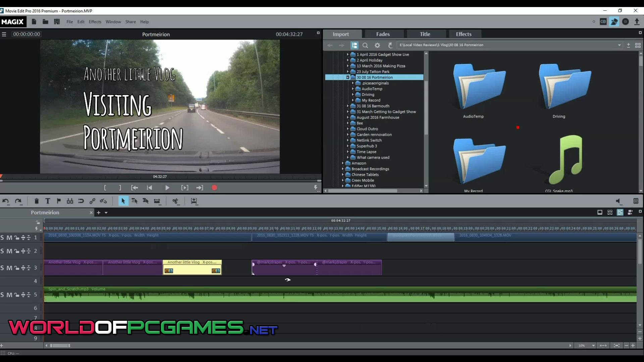Open the path dropdown in Media Pool
644x362 pixels.
(x=619, y=45)
